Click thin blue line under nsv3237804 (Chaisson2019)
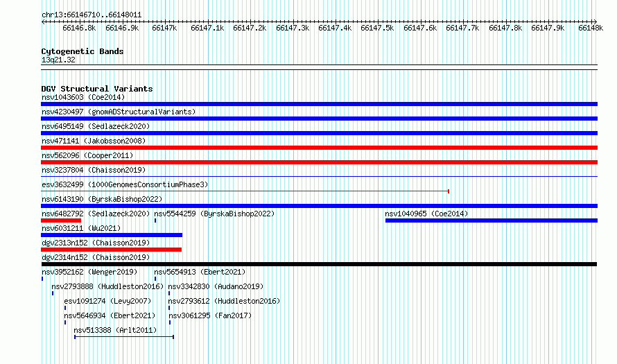 319,176
